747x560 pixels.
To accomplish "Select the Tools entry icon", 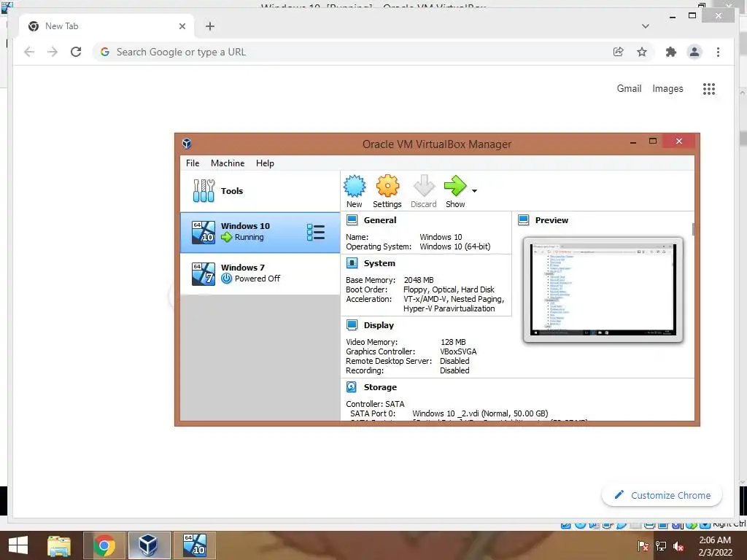I will pyautogui.click(x=204, y=191).
